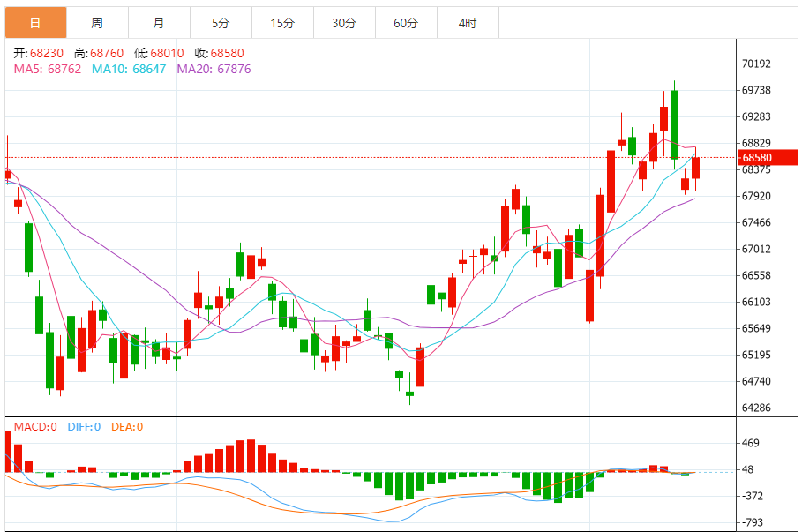Click the 69283 price axis label
The image size is (802, 532).
756,116
